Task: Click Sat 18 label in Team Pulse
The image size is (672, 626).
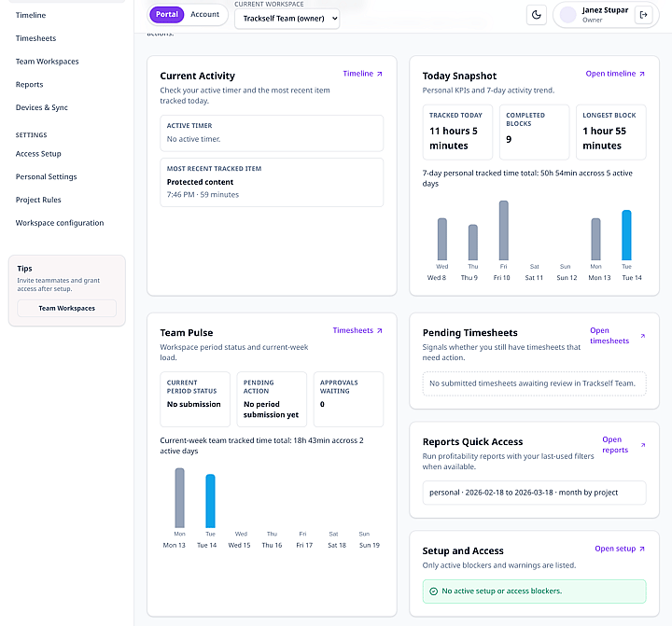Action: click(x=337, y=545)
